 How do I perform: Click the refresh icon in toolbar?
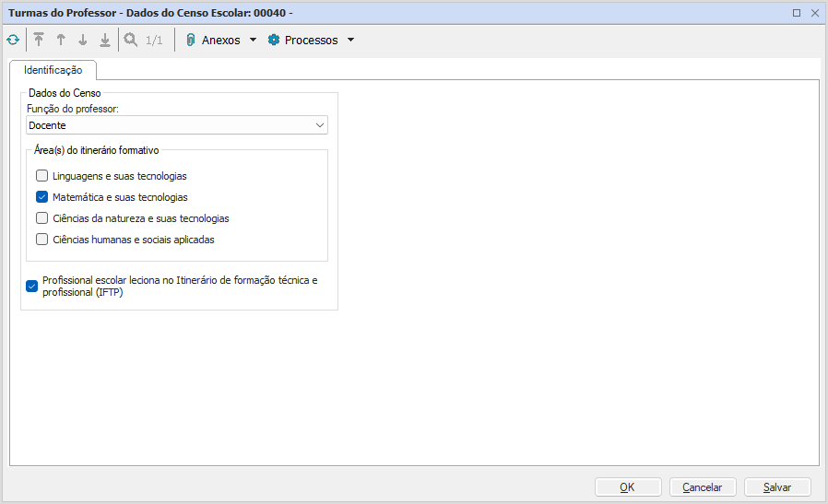tap(13, 41)
